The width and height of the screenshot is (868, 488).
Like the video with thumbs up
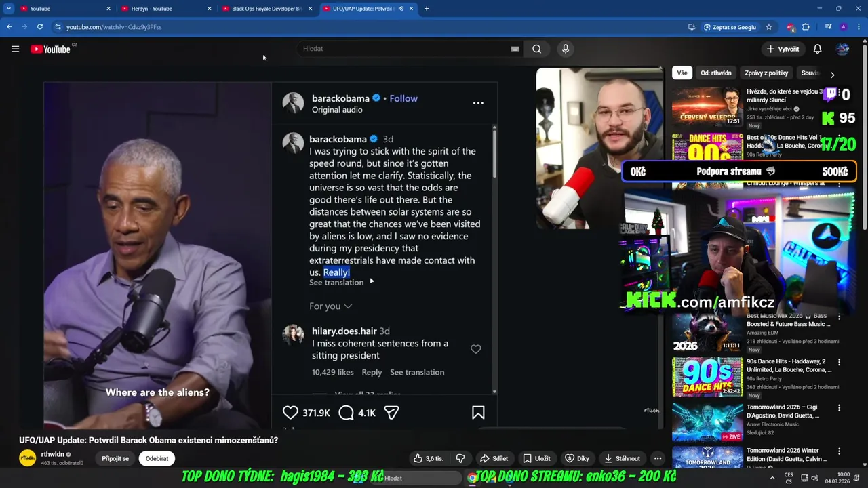coord(428,458)
